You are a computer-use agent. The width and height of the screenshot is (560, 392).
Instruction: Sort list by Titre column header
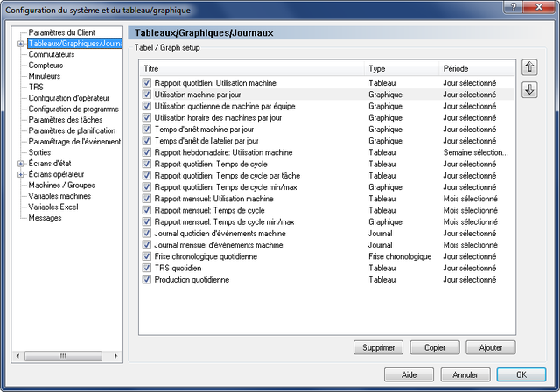[252, 68]
